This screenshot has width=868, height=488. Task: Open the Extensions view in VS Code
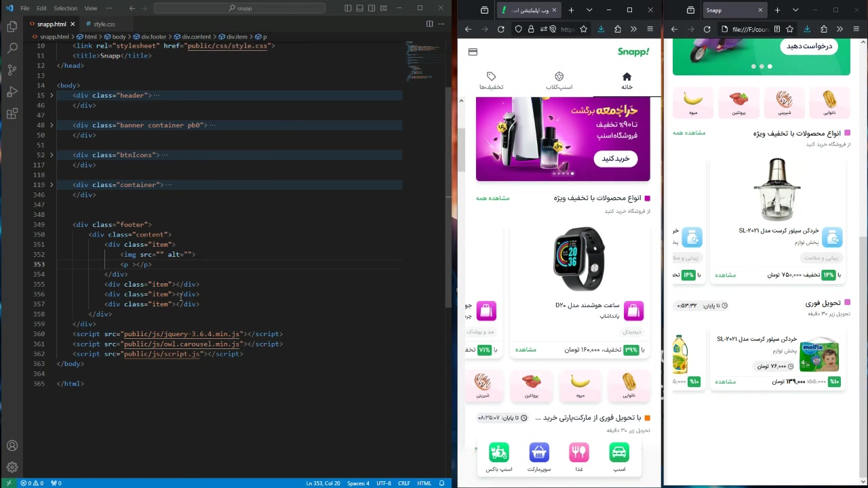pyautogui.click(x=12, y=114)
